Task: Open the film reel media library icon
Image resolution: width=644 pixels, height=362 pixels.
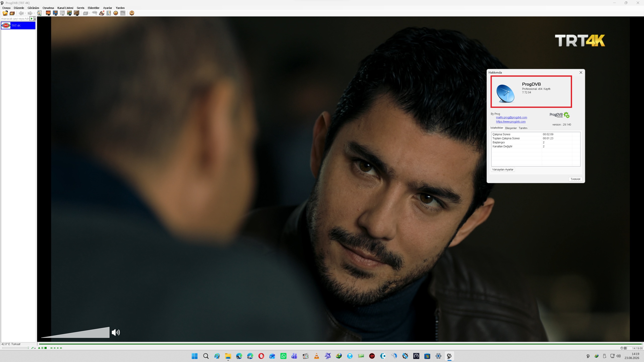Action: pos(12,13)
